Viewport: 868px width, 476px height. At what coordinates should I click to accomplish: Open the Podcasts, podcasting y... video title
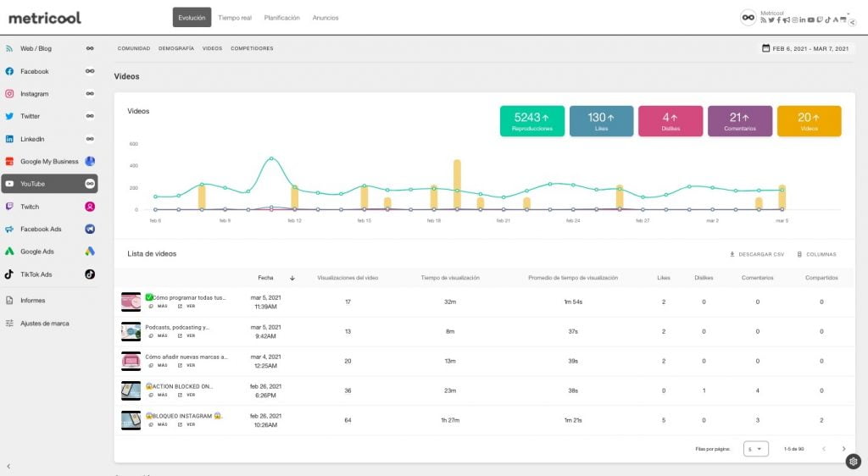click(x=177, y=327)
